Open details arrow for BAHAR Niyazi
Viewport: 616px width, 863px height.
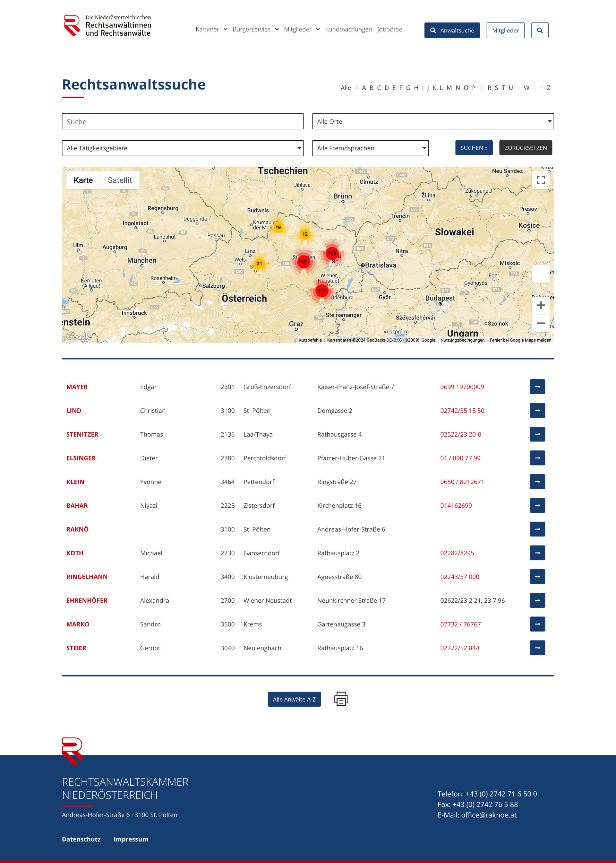point(537,506)
